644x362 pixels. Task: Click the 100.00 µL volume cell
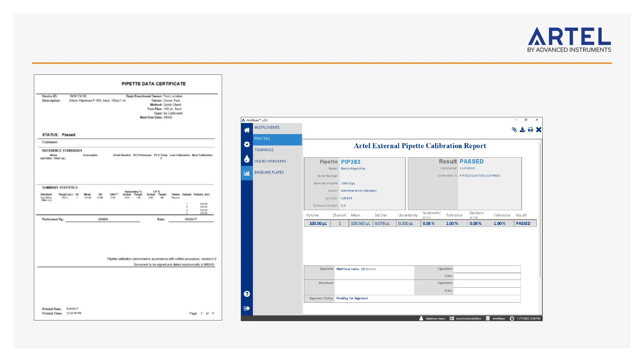(x=317, y=224)
